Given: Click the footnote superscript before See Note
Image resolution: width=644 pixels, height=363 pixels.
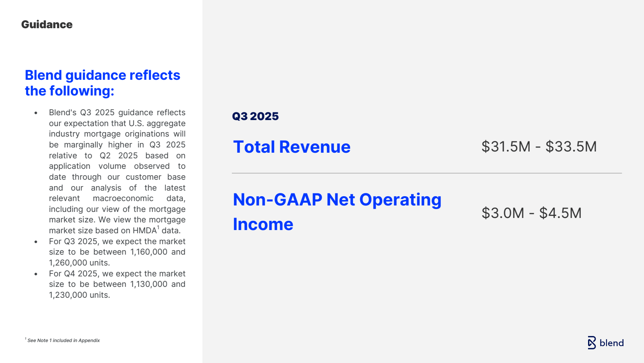Looking at the screenshot, I should click(x=26, y=339).
